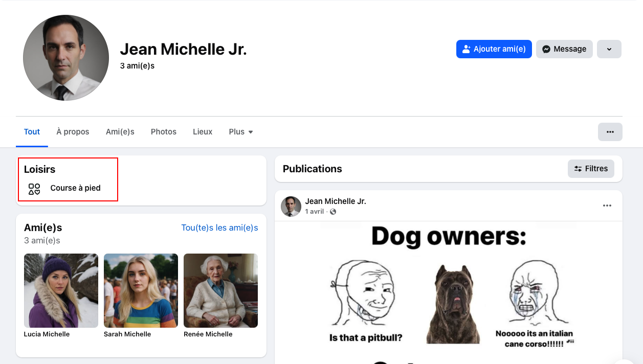Image resolution: width=643 pixels, height=364 pixels.
Task: Click the Message button
Action: point(564,49)
